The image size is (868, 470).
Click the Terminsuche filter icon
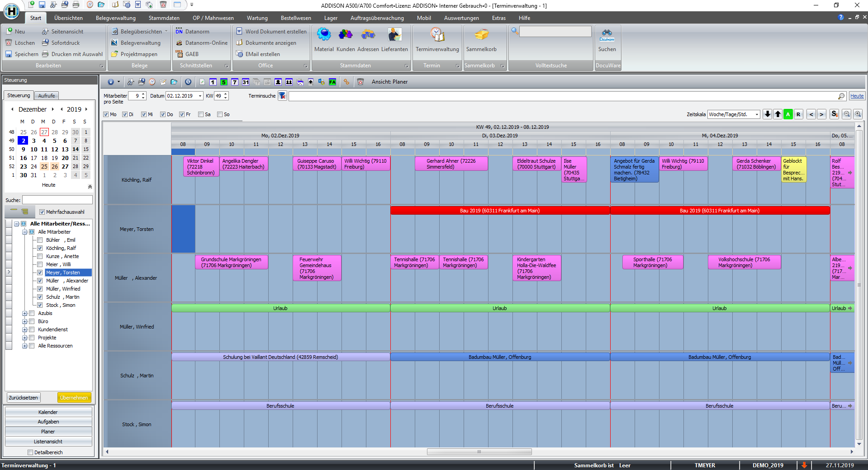(x=282, y=96)
